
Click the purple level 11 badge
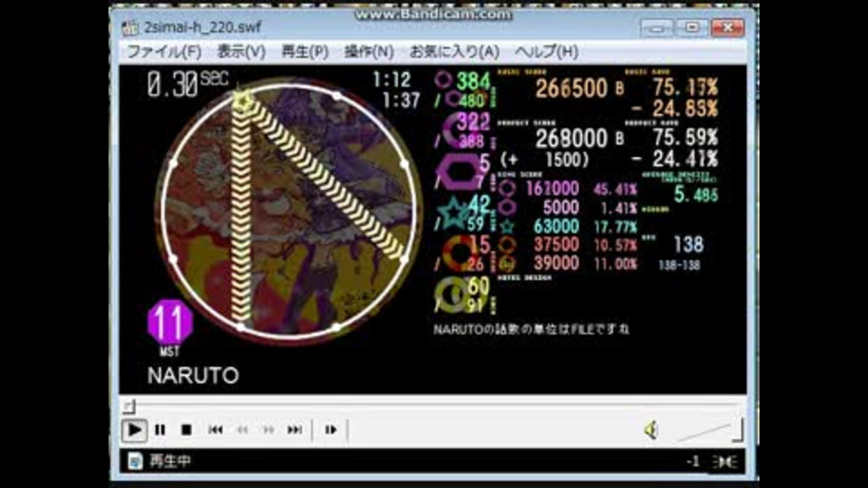coord(170,322)
